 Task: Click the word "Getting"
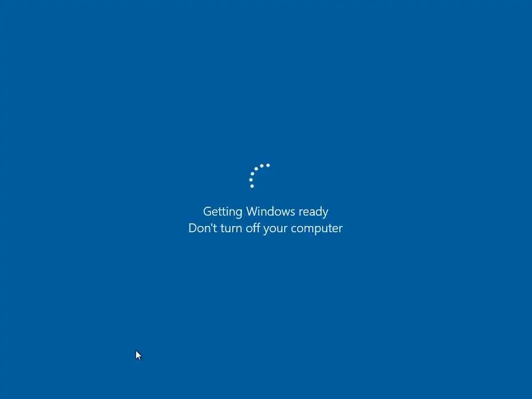point(222,212)
